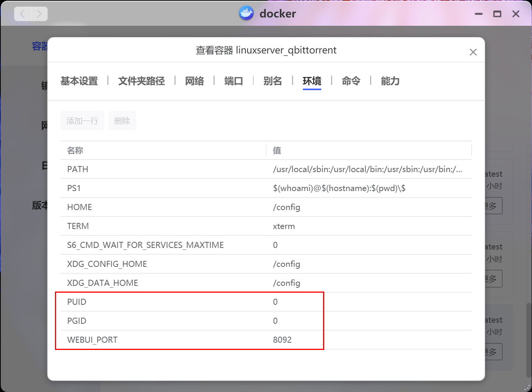Select the 别名 tab

coord(273,81)
